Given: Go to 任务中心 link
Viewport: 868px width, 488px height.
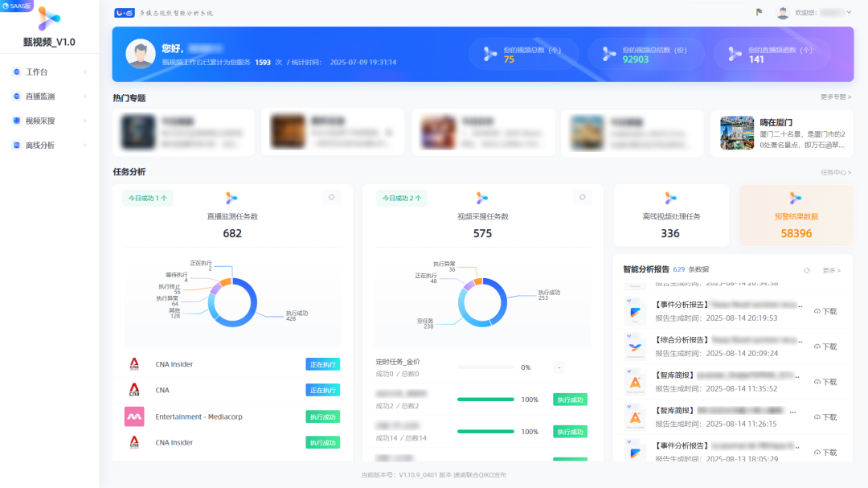Looking at the screenshot, I should coord(835,172).
